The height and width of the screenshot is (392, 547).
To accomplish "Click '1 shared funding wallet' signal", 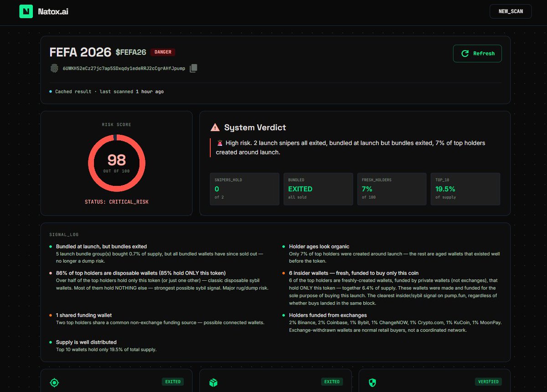I will coord(84,315).
